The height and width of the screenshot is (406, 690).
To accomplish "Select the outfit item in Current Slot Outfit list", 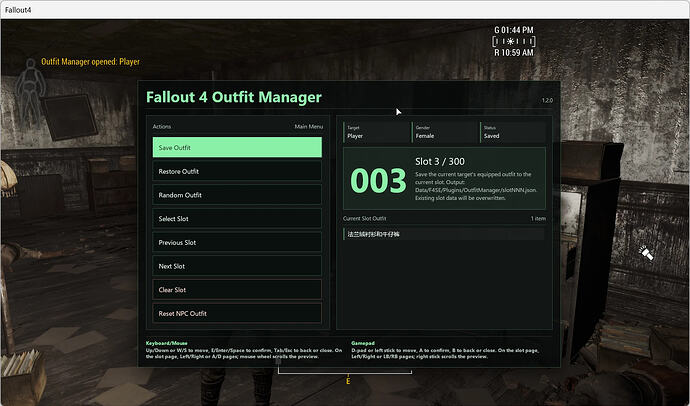I will (444, 234).
